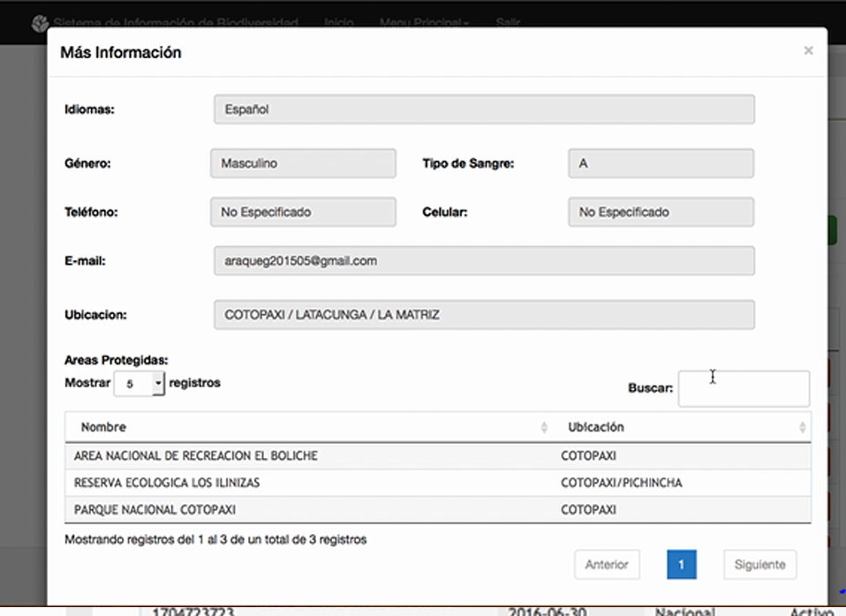Click the Tipo de Sangre field
Screen dimensions: 846x616
tap(661, 164)
